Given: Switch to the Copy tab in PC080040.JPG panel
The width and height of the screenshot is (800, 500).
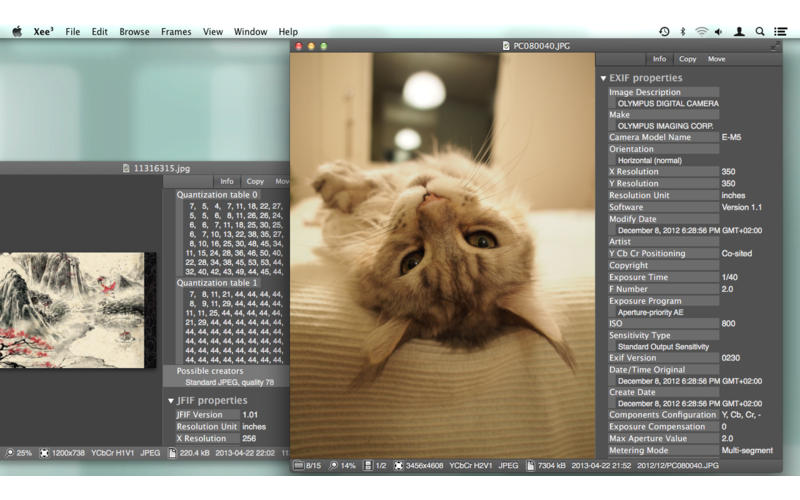Looking at the screenshot, I should (688, 59).
